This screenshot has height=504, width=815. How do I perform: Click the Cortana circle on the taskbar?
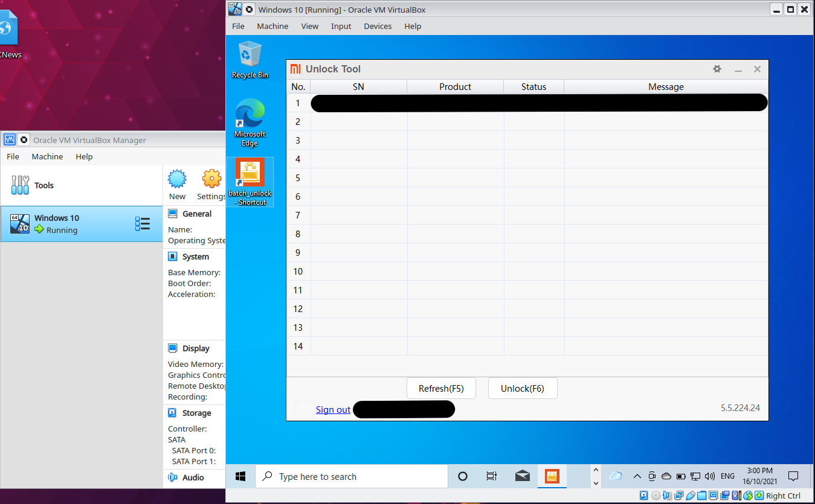[463, 476]
